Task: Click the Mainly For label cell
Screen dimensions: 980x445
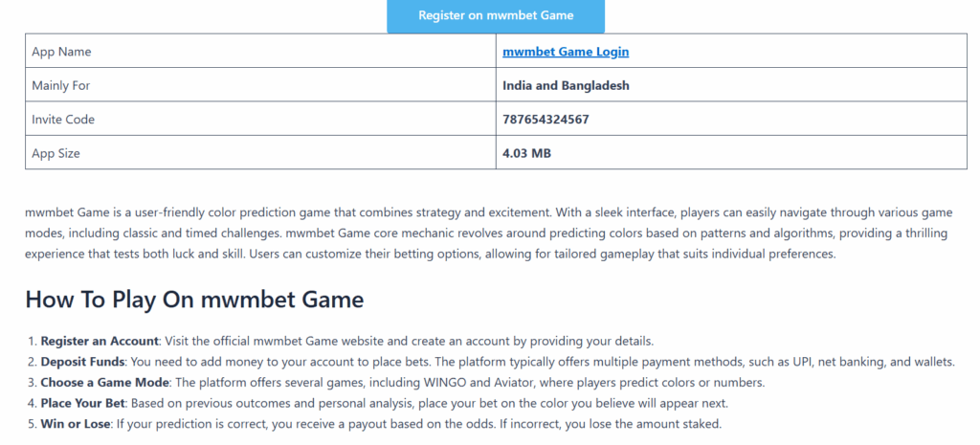Action: (260, 85)
